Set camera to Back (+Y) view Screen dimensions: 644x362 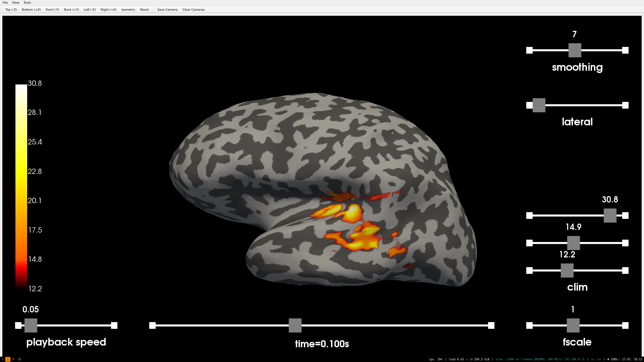[71, 10]
